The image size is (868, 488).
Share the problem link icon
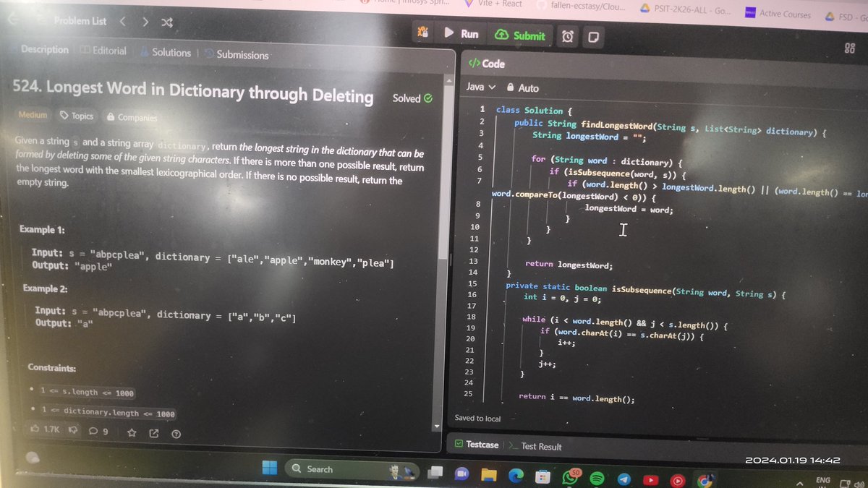coord(153,434)
